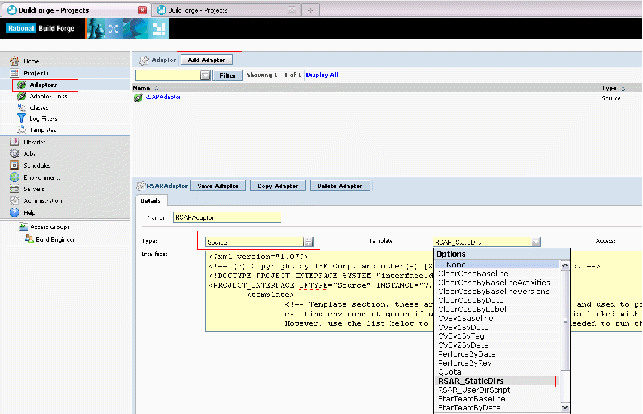Click the Add Adaptor button
643x414 pixels.
206,60
